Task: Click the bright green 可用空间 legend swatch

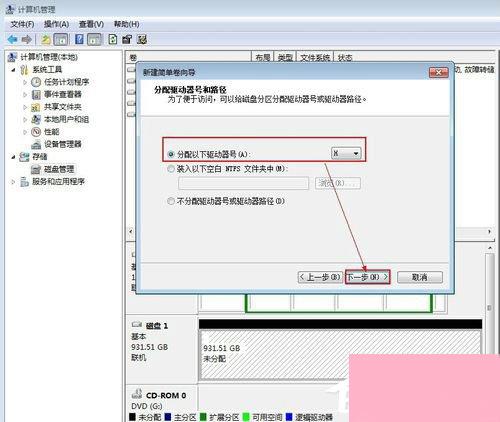Action: tap(246, 417)
